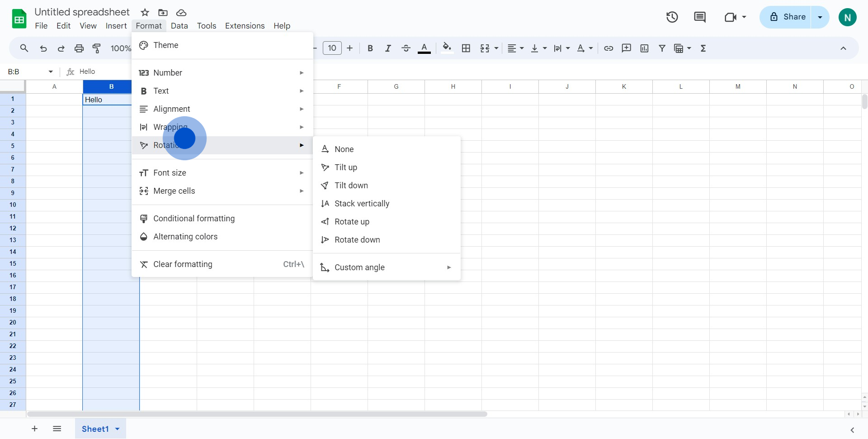The height and width of the screenshot is (439, 868).
Task: Choose Stack vertically from rotation menu
Action: pos(362,204)
